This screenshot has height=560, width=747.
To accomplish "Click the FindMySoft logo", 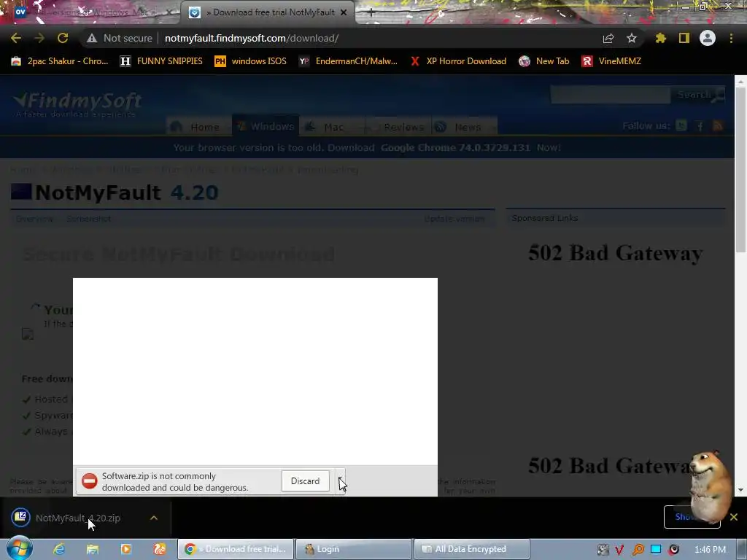I will [77, 104].
